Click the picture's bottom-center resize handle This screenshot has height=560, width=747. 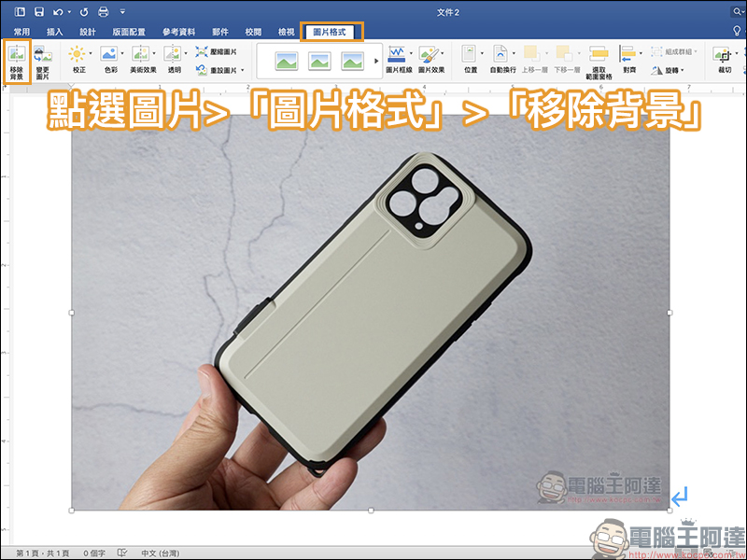pos(371,511)
